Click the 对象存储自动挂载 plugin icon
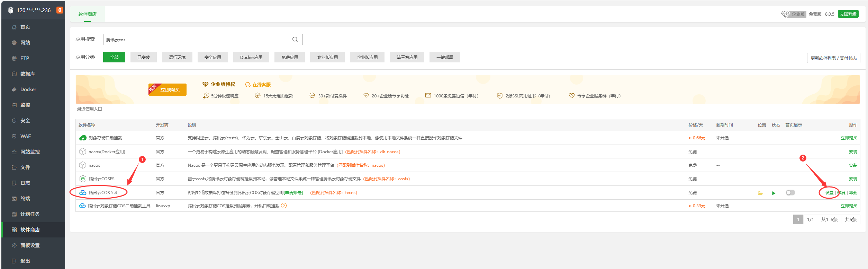The height and width of the screenshot is (269, 868). point(83,138)
